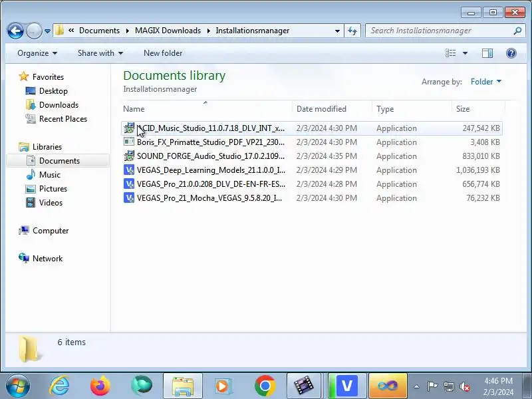532x399 pixels.
Task: Focus the Search Installationsmanager box
Action: 444,31
